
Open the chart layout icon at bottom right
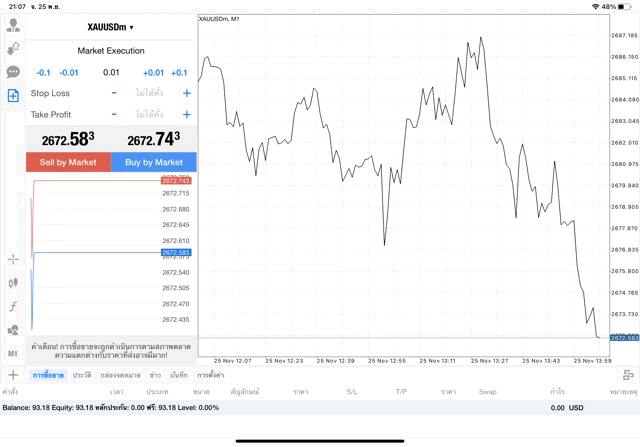pyautogui.click(x=628, y=374)
